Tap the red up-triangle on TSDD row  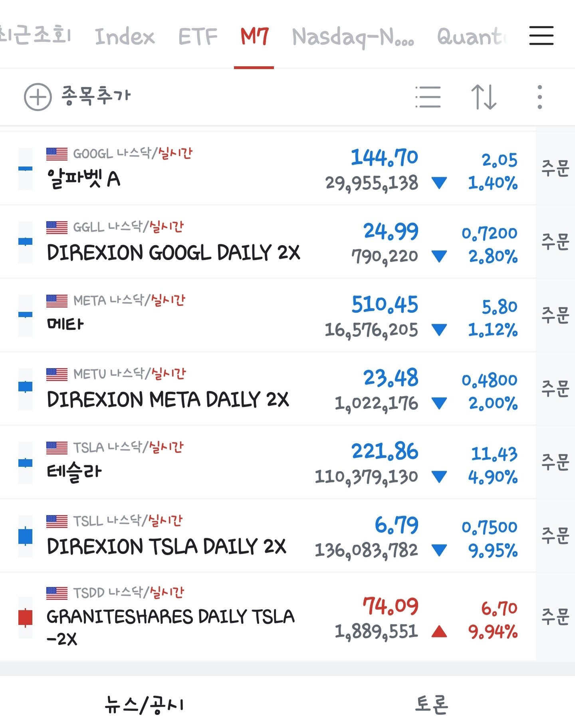click(x=439, y=631)
